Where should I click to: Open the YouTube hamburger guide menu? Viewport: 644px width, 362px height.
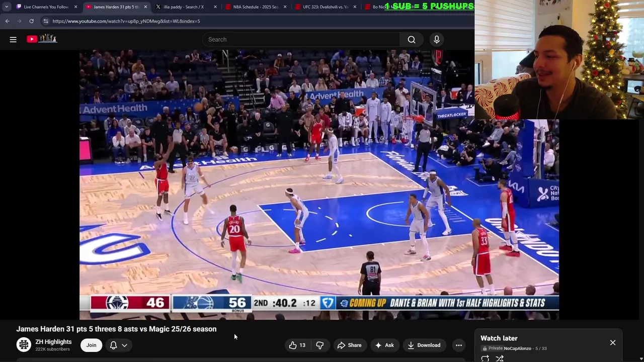(x=13, y=39)
